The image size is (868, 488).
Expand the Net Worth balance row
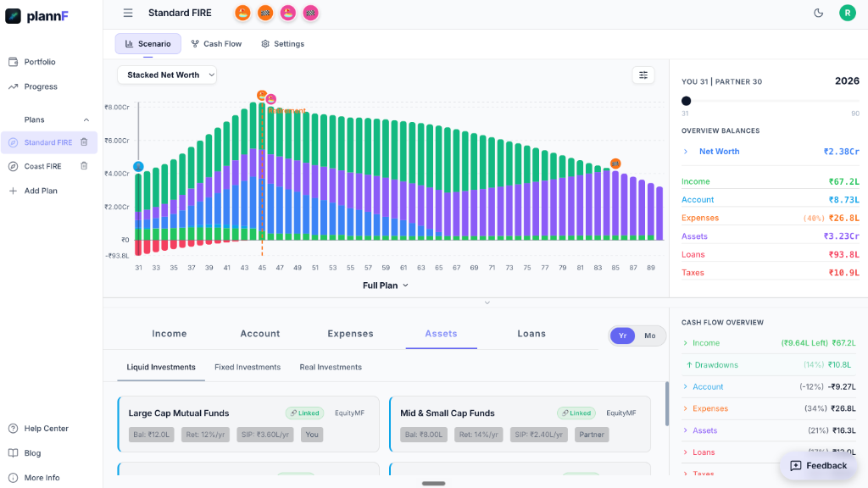pos(770,152)
